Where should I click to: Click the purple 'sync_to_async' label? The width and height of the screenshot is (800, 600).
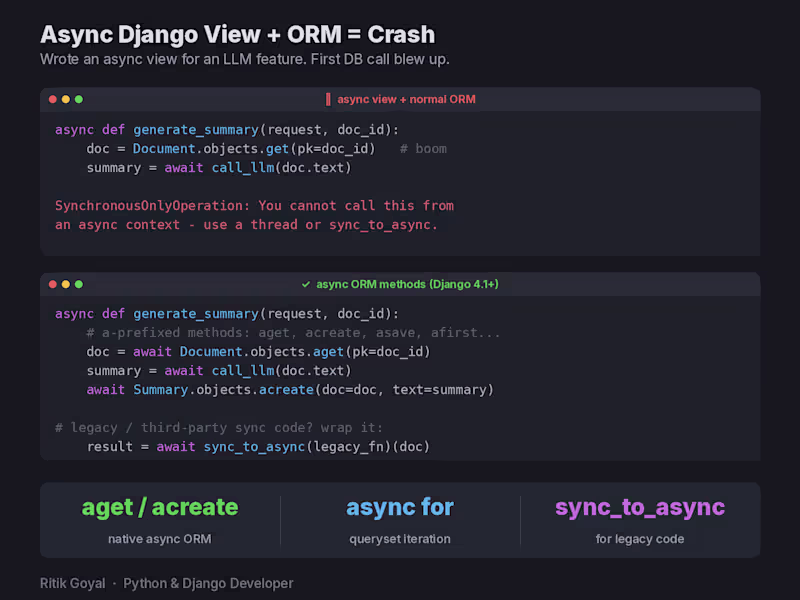640,508
